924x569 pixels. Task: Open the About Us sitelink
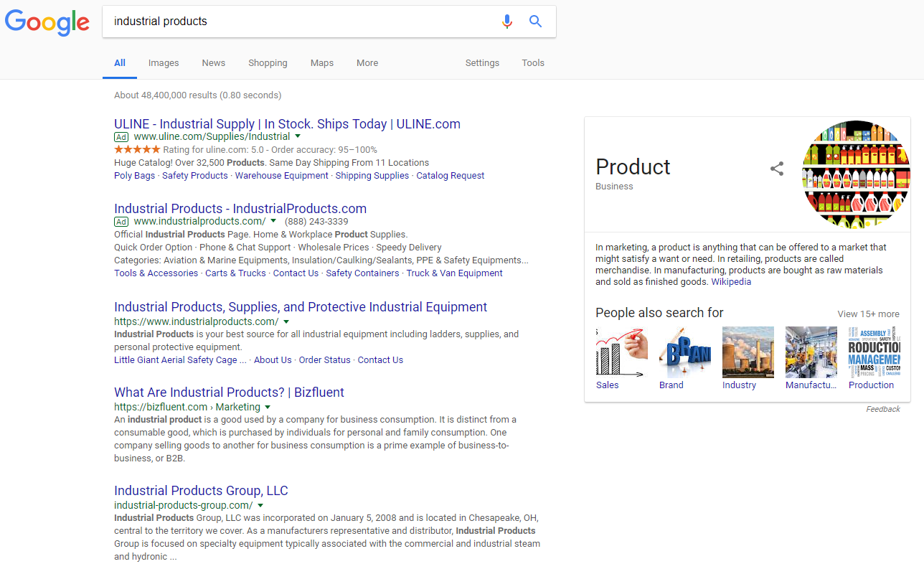point(273,360)
